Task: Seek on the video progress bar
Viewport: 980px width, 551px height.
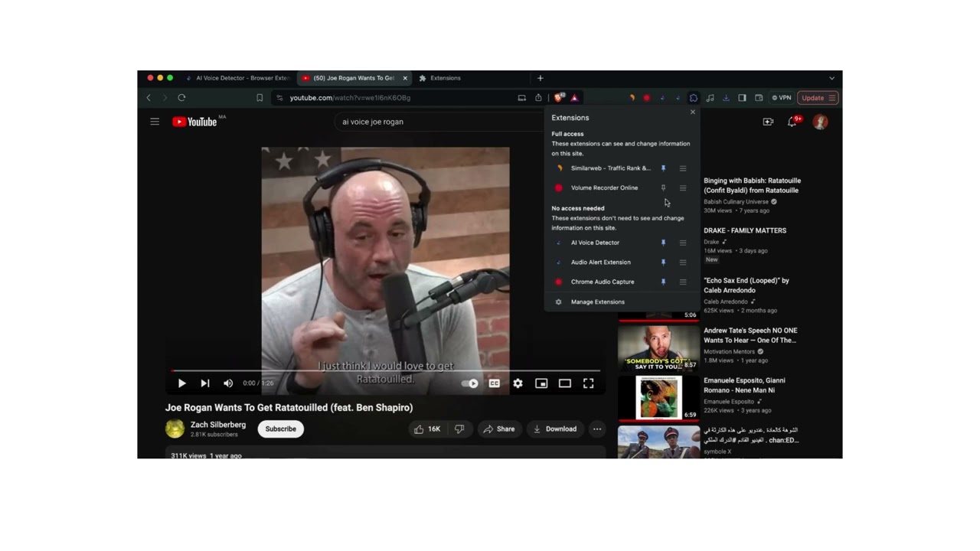Action: coord(385,371)
